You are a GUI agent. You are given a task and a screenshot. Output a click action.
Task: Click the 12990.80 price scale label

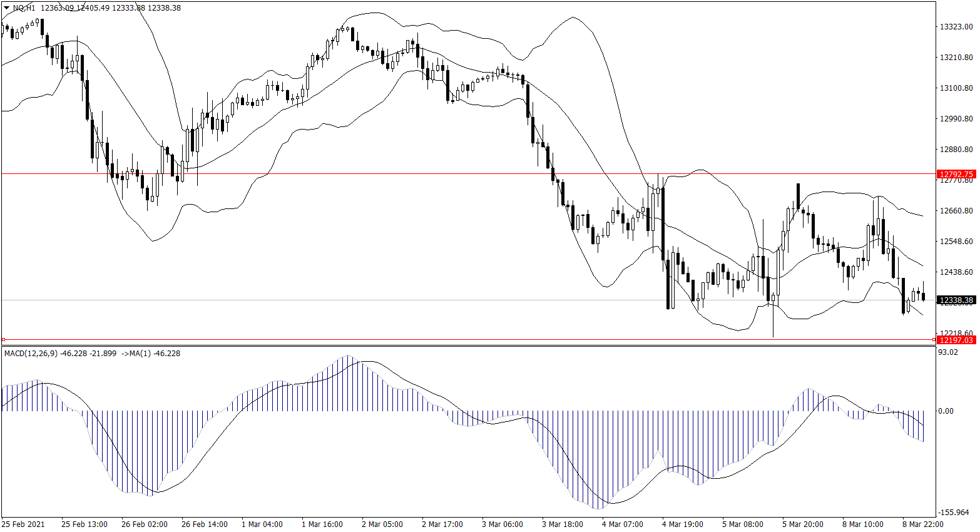click(956, 119)
